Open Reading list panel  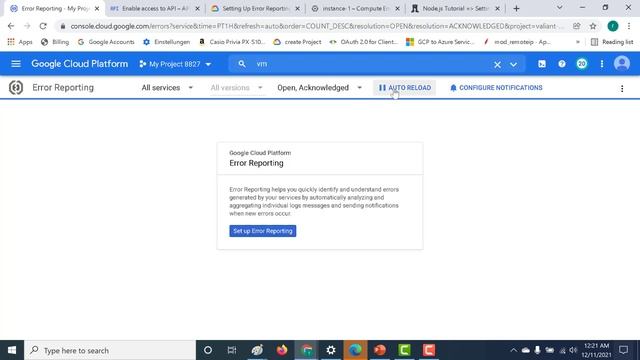pos(612,42)
